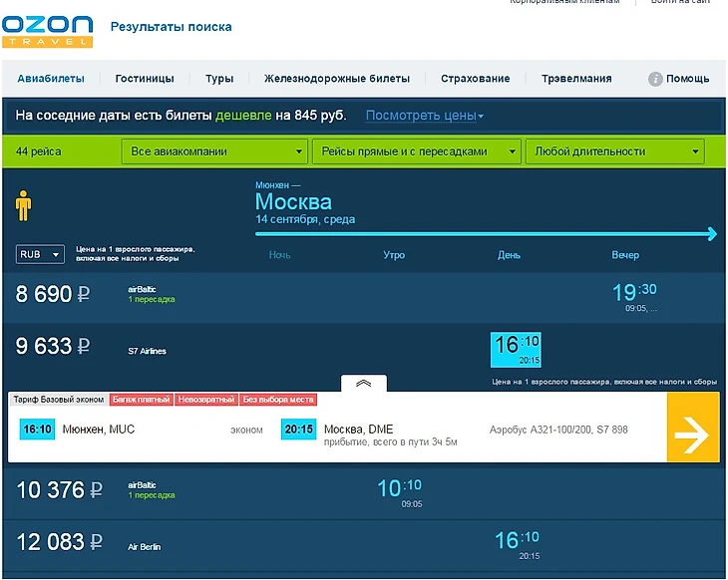Click the OZON Travel logo

point(47,31)
